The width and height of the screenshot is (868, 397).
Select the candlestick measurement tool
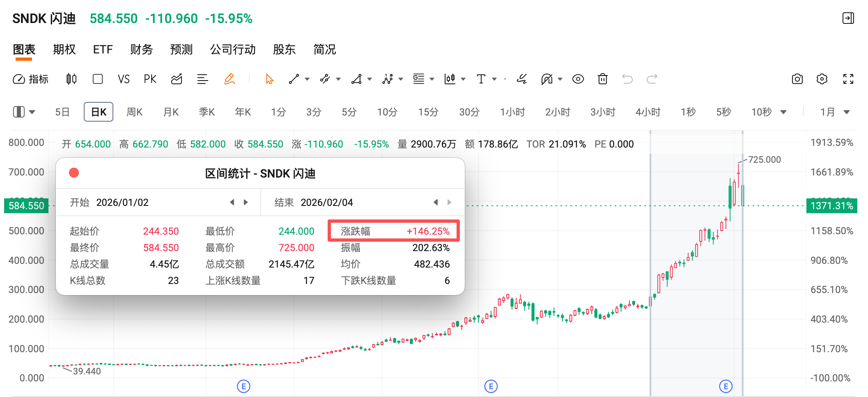point(450,79)
